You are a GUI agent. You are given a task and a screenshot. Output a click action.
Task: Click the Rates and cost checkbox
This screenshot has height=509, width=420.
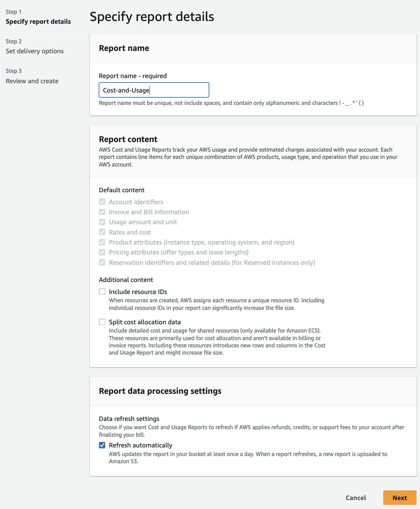(x=102, y=232)
